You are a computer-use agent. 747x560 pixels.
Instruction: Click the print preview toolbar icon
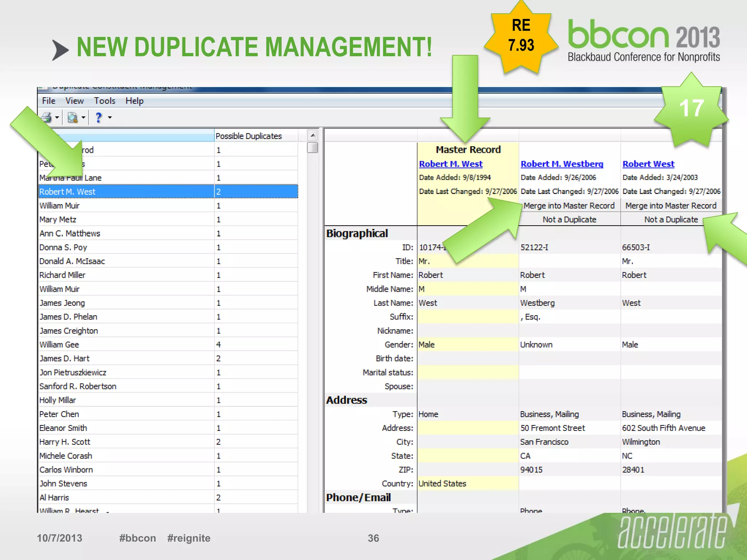73,117
